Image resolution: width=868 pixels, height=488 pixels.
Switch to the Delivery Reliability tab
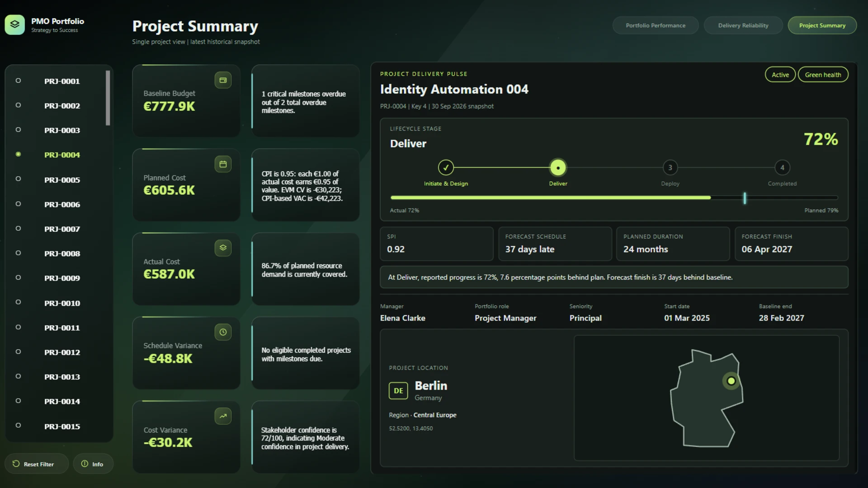tap(743, 25)
